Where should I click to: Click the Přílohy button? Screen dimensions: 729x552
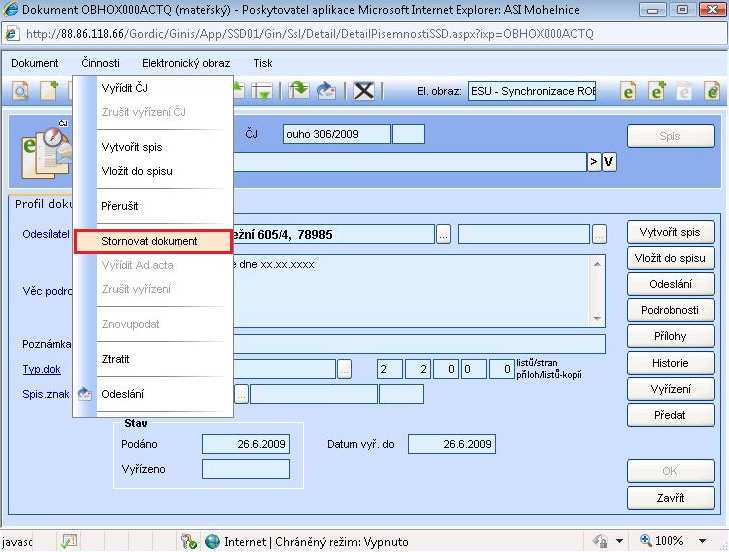pos(670,336)
